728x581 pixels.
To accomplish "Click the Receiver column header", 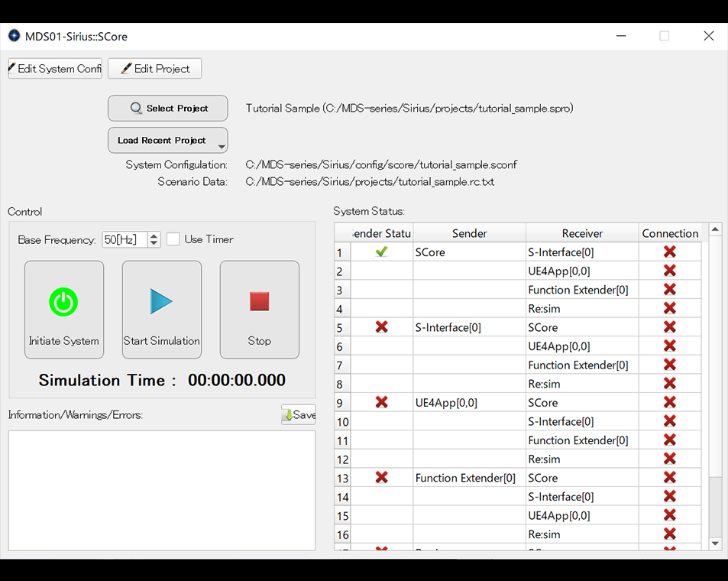I will pyautogui.click(x=582, y=233).
